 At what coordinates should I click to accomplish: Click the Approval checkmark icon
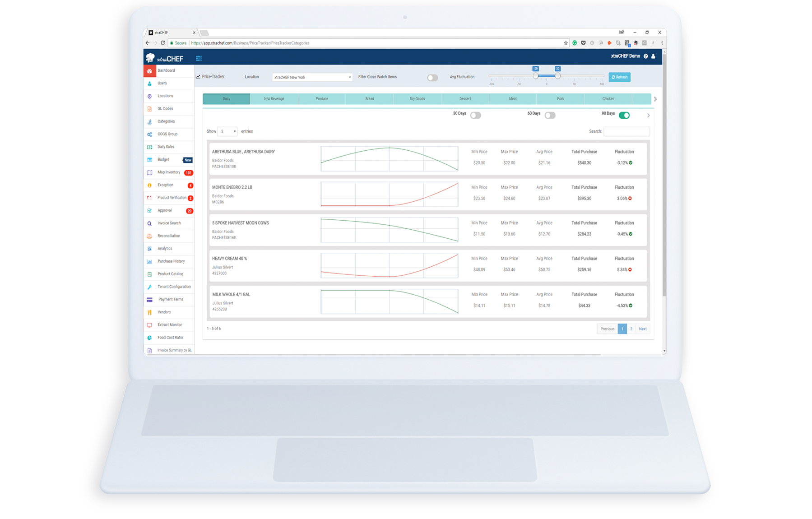150,211
